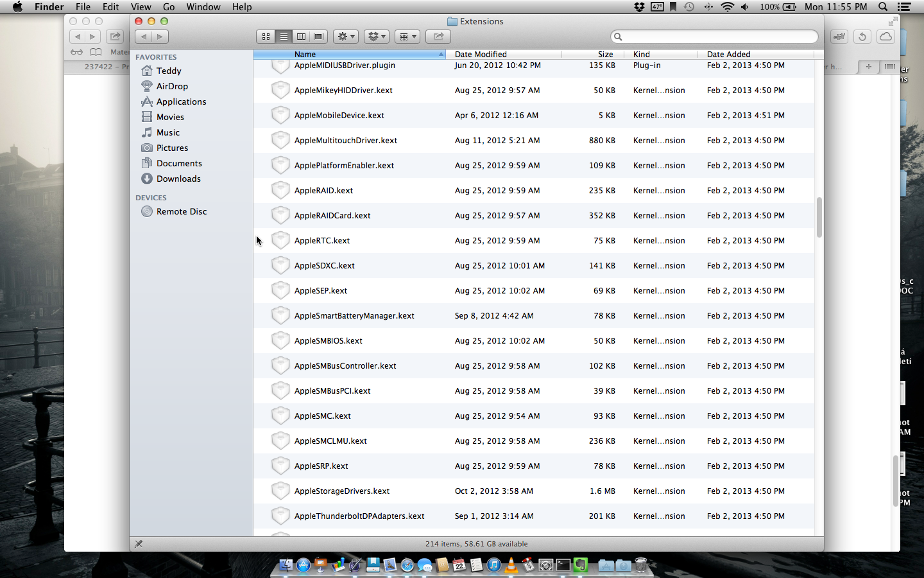This screenshot has height=578, width=924.
Task: Open Pictures folder in sidebar
Action: pos(172,148)
